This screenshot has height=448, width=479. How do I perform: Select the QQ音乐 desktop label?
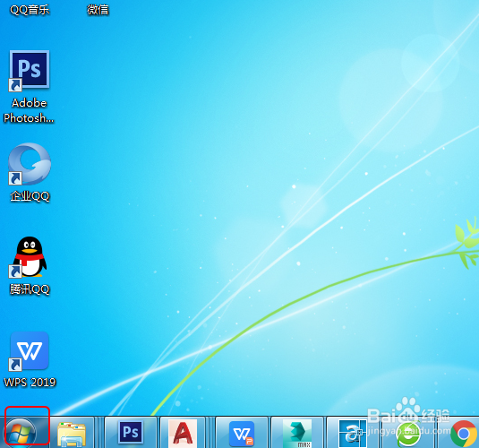(x=30, y=10)
